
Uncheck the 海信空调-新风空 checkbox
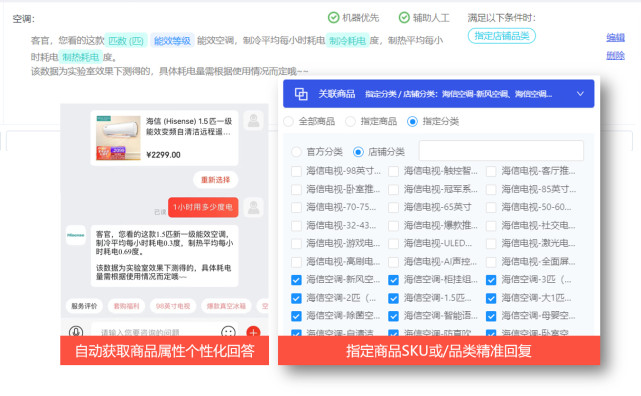(296, 280)
